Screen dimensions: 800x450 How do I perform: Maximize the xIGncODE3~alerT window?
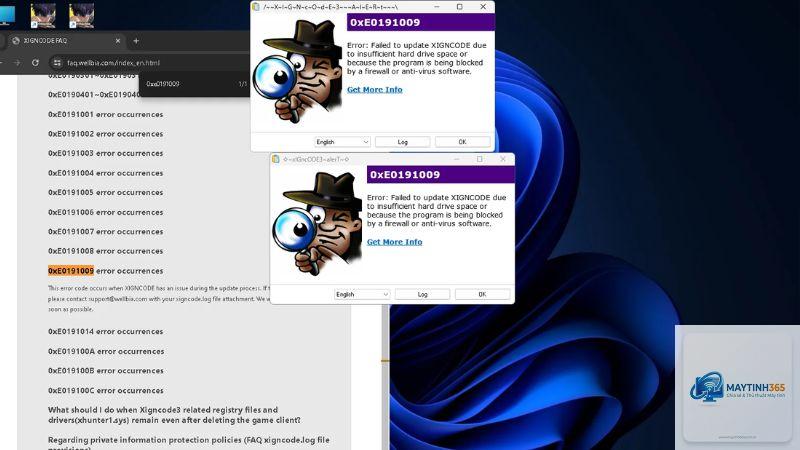click(480, 159)
